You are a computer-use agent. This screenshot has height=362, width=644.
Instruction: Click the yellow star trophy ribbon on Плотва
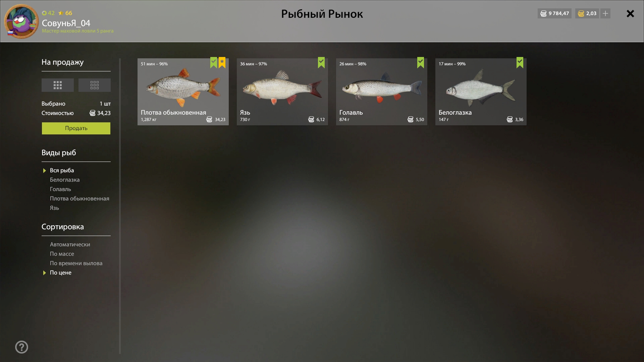222,63
